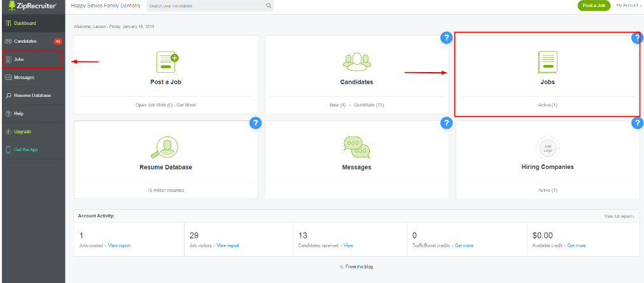Click help question mark on Jobs card

click(638, 38)
